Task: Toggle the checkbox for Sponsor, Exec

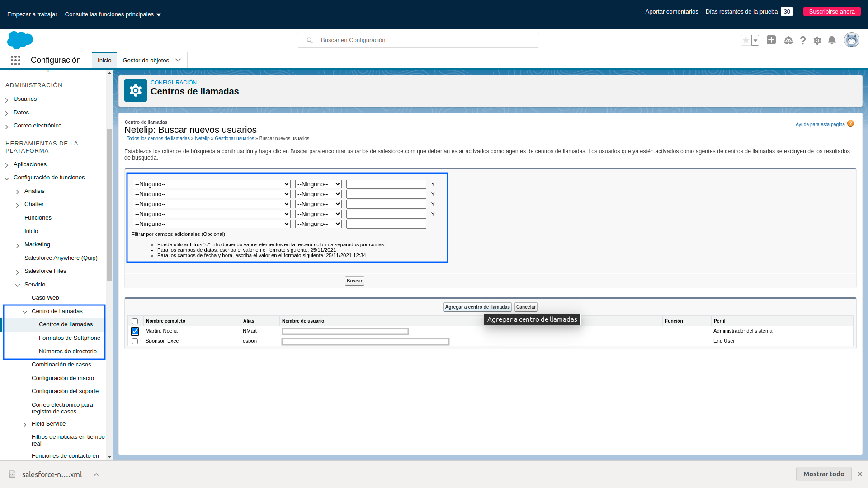Action: click(x=135, y=341)
